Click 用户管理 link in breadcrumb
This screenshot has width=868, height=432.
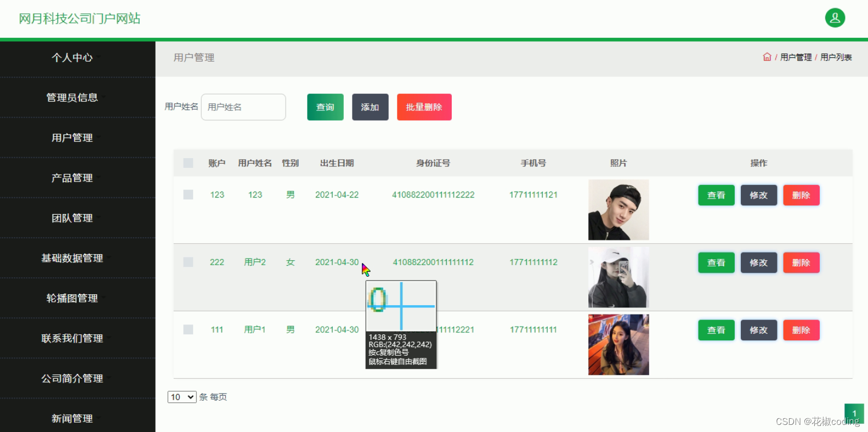[x=796, y=57]
